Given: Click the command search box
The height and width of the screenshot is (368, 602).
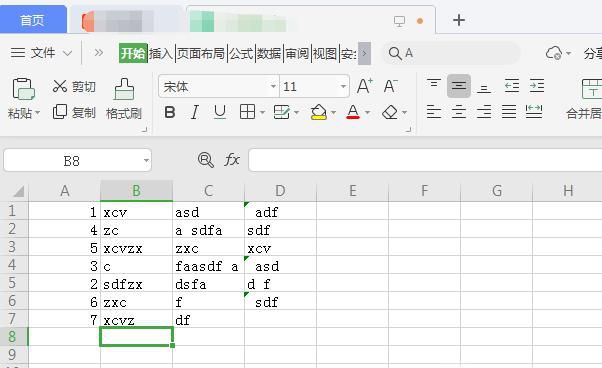Looking at the screenshot, I should click(x=451, y=53).
